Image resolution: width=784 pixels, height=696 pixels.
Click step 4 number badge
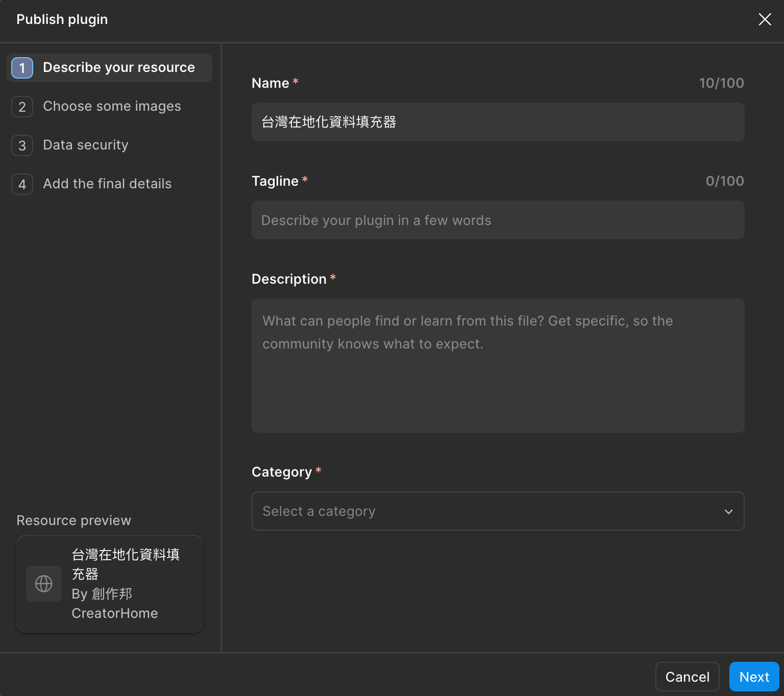tap(22, 184)
